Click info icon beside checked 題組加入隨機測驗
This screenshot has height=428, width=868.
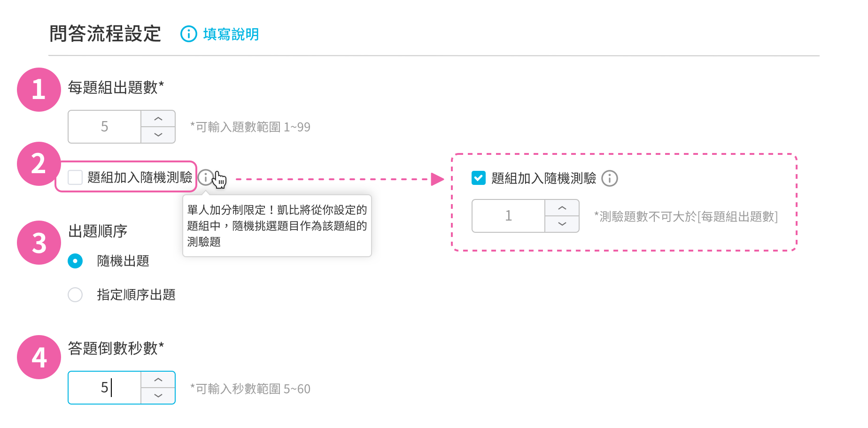click(610, 178)
